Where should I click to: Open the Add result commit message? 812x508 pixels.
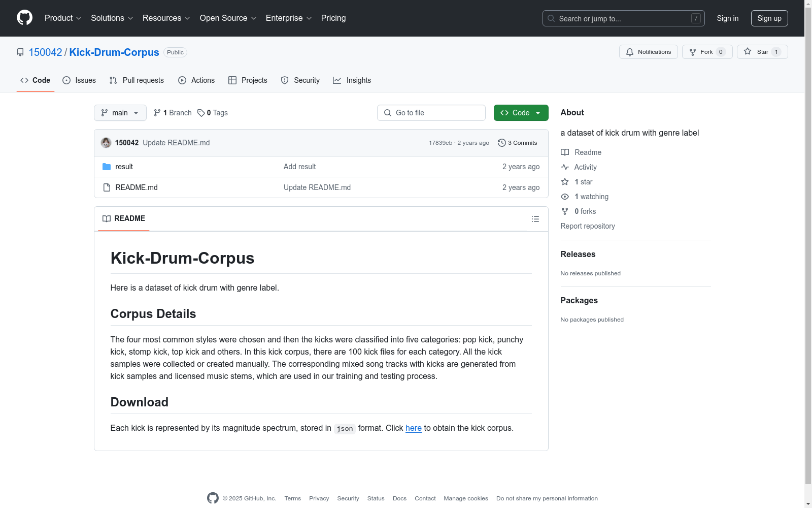tap(299, 167)
